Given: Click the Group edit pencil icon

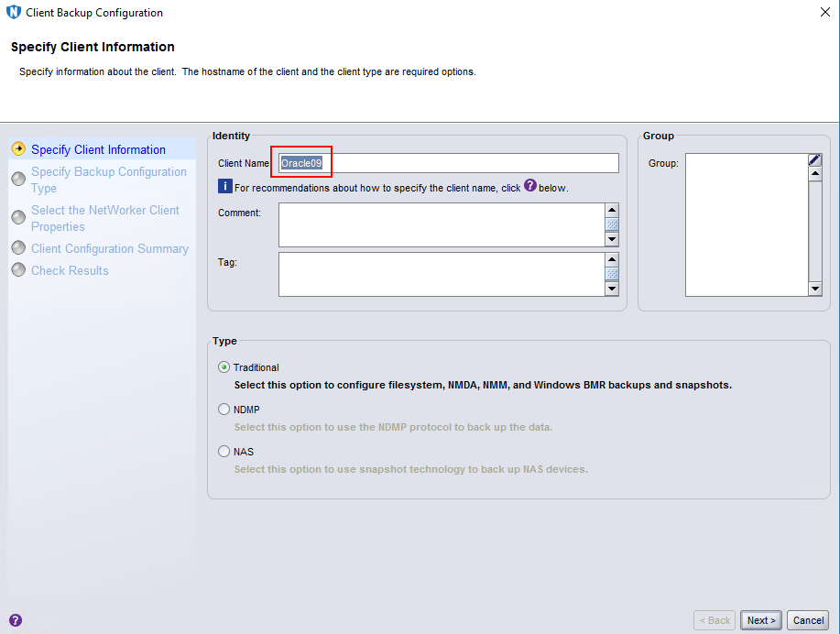Looking at the screenshot, I should point(814,159).
